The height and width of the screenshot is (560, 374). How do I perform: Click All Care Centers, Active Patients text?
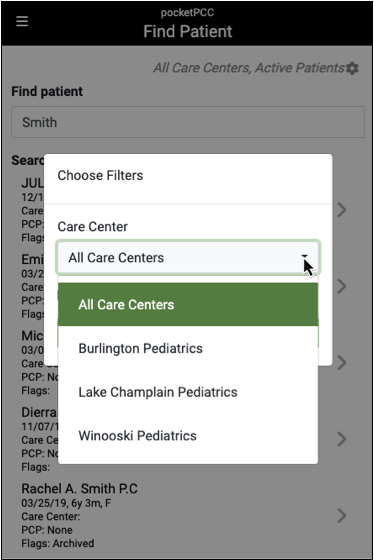click(249, 68)
